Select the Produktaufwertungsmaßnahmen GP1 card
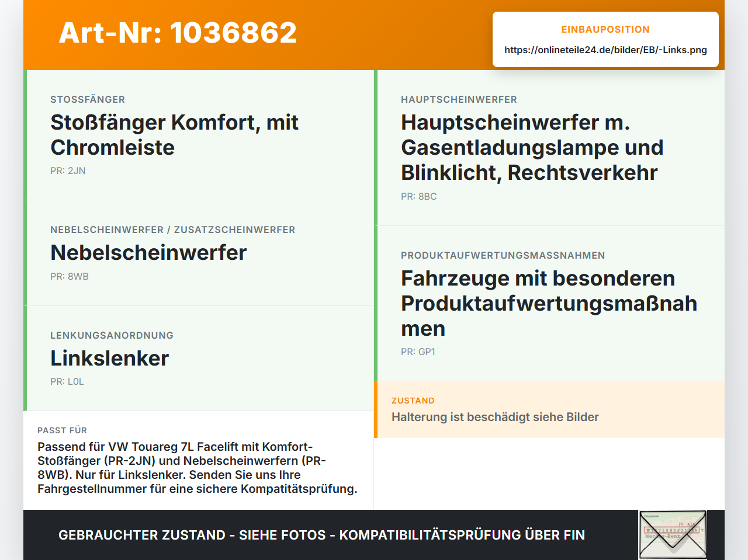The image size is (748, 560). click(549, 304)
